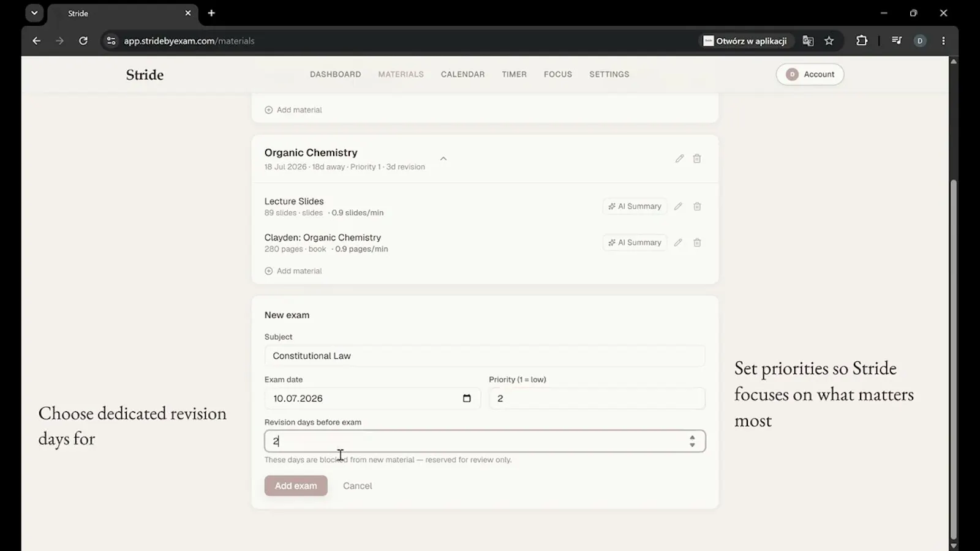The image size is (980, 551).
Task: Increase revision days with the up arrow
Action: point(692,437)
